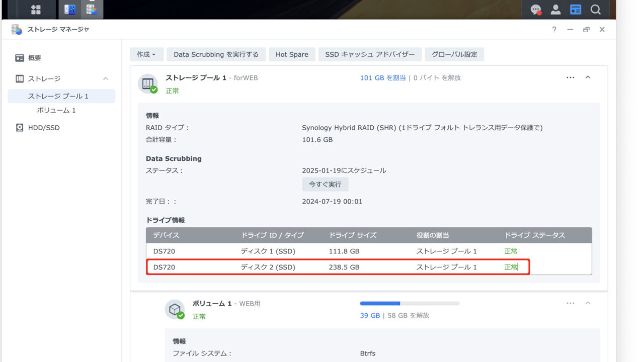Click the Storage Manager title bar icon
The width and height of the screenshot is (644, 362).
pyautogui.click(x=17, y=30)
